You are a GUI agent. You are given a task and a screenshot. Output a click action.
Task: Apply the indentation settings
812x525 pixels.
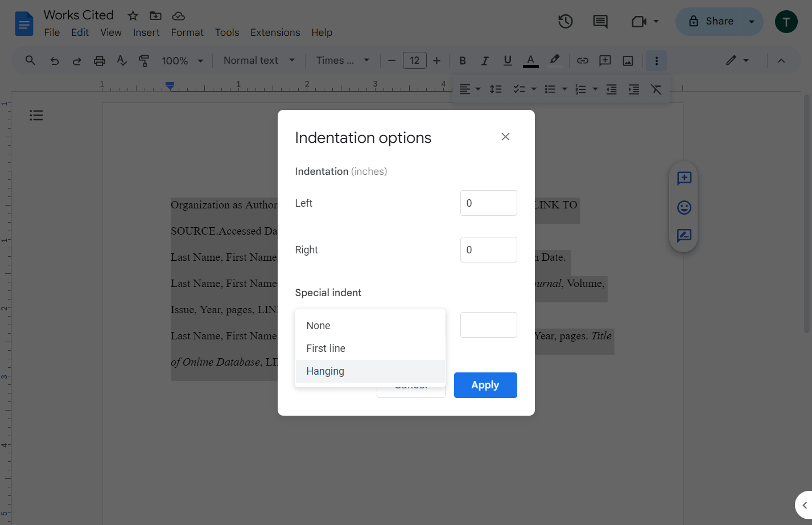[485, 385]
